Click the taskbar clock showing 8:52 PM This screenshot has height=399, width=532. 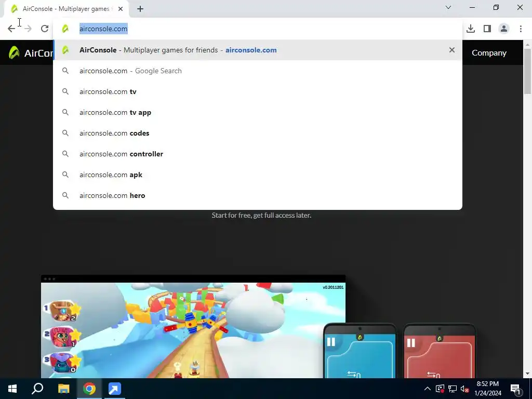click(x=487, y=389)
